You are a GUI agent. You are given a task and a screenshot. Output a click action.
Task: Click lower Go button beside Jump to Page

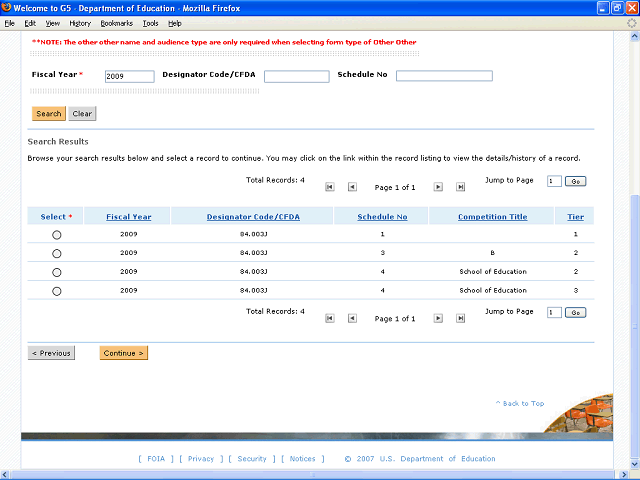pos(576,313)
